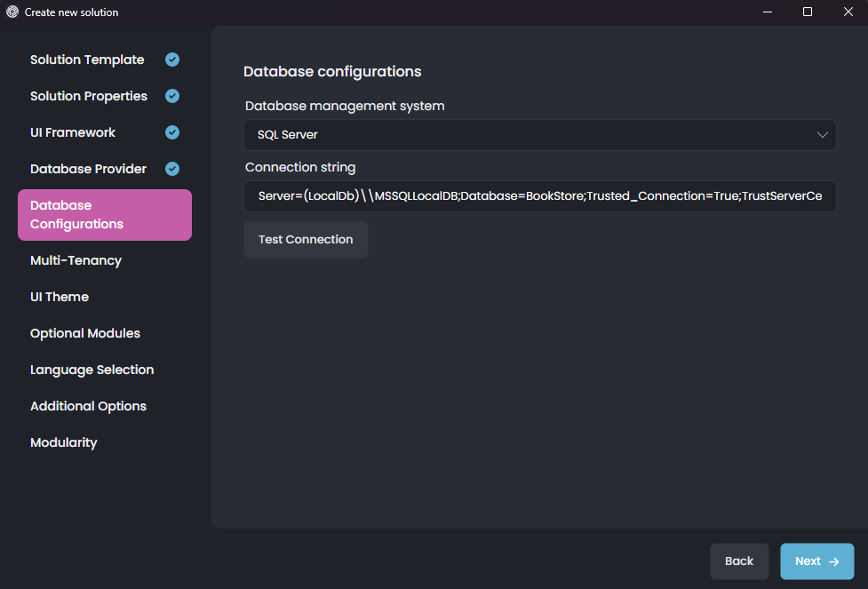The image size is (868, 589).
Task: Click the checkmark icon next to Database Provider
Action: click(171, 169)
